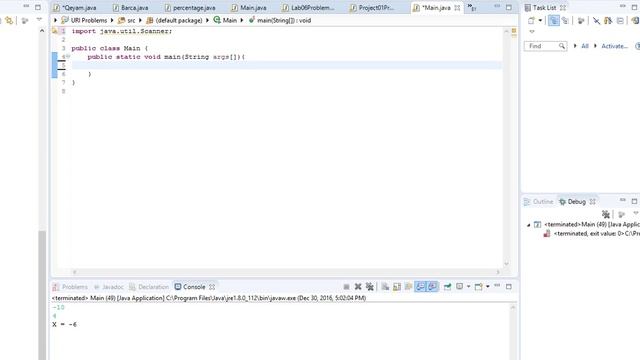Open Display Selected Console dropdown arrow
The width and height of the screenshot is (640, 360).
click(468, 287)
